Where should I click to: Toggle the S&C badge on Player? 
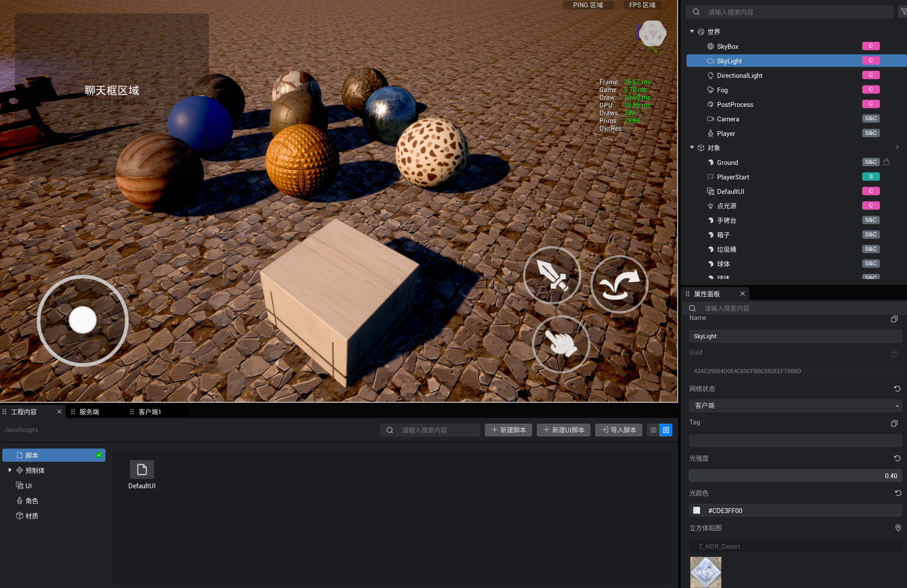point(871,133)
